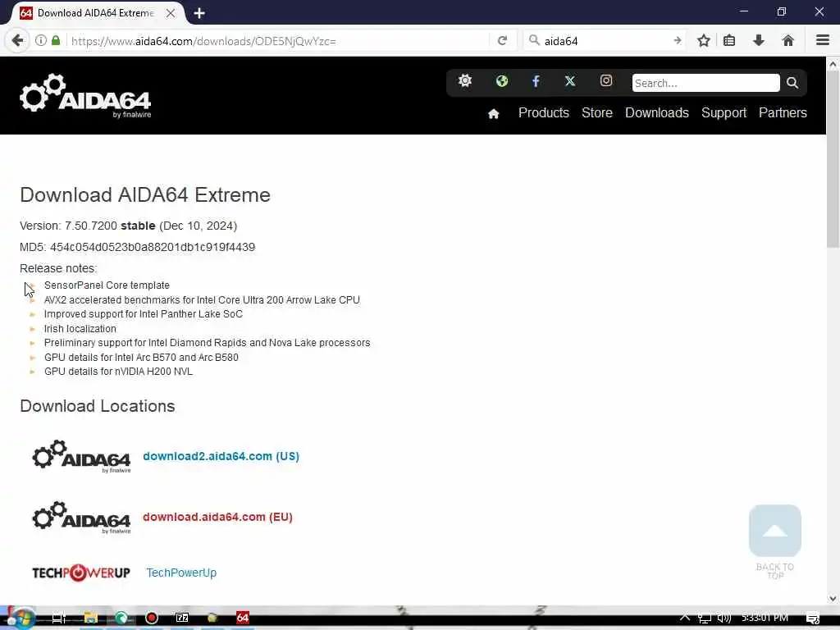Click the AIDA64 logo beside the EU download
Viewport: 840px width, 630px height.
[x=81, y=518]
